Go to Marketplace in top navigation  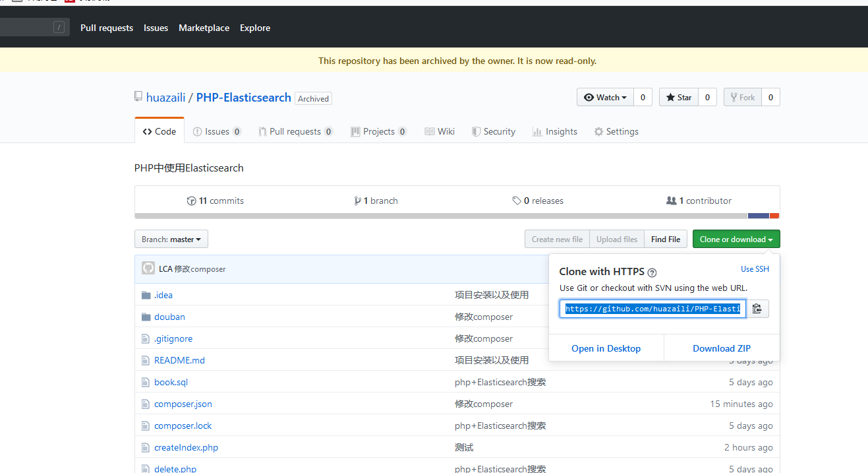click(204, 28)
